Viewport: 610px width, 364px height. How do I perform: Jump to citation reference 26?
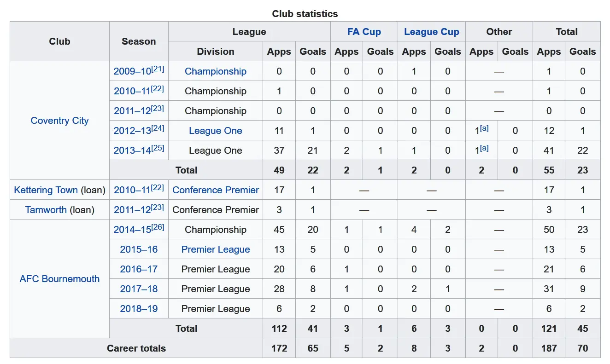pos(158,227)
